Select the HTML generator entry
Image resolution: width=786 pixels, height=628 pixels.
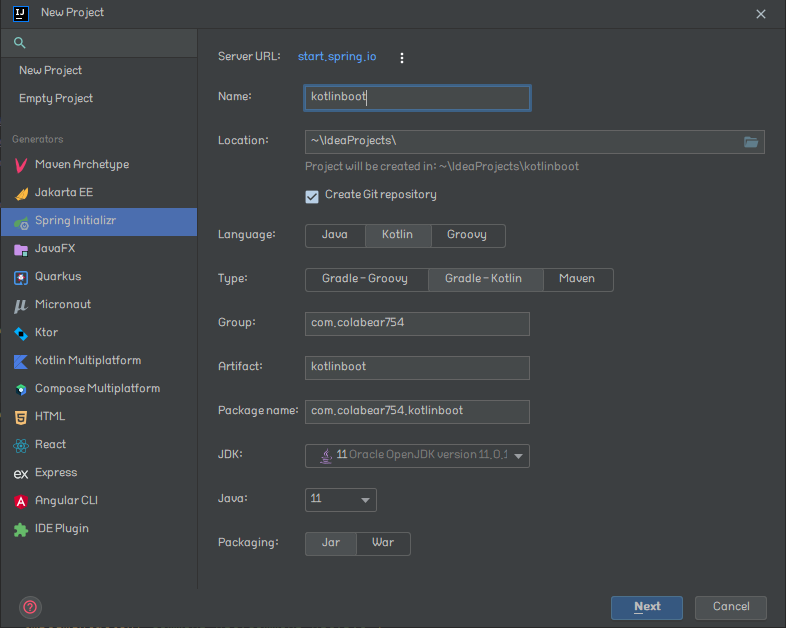pos(99,417)
